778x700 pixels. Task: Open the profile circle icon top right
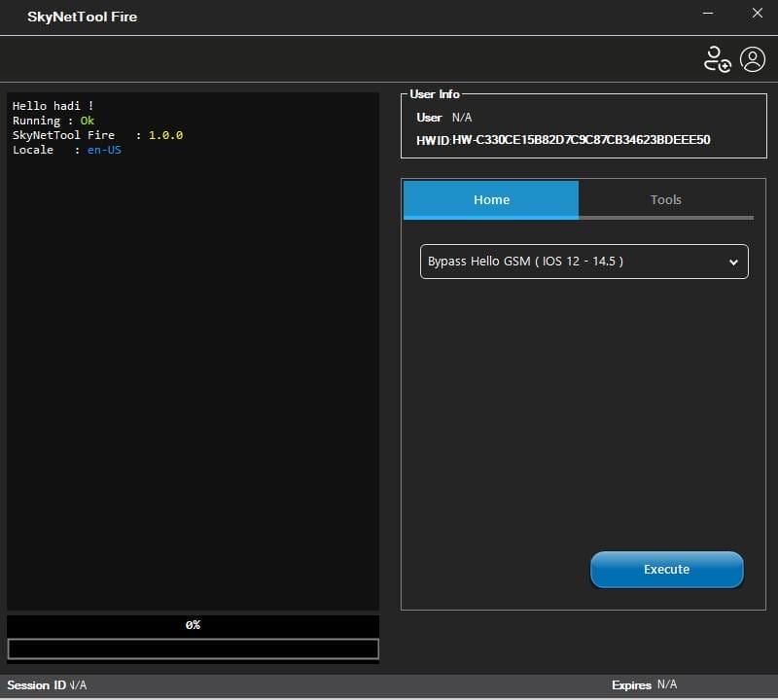[x=753, y=58]
